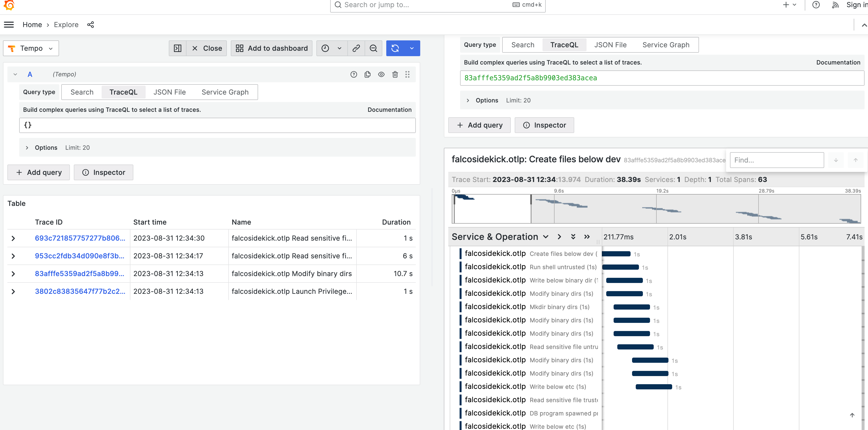This screenshot has width=868, height=430.
Task: Select JSON File tab in right pane
Action: pos(610,45)
